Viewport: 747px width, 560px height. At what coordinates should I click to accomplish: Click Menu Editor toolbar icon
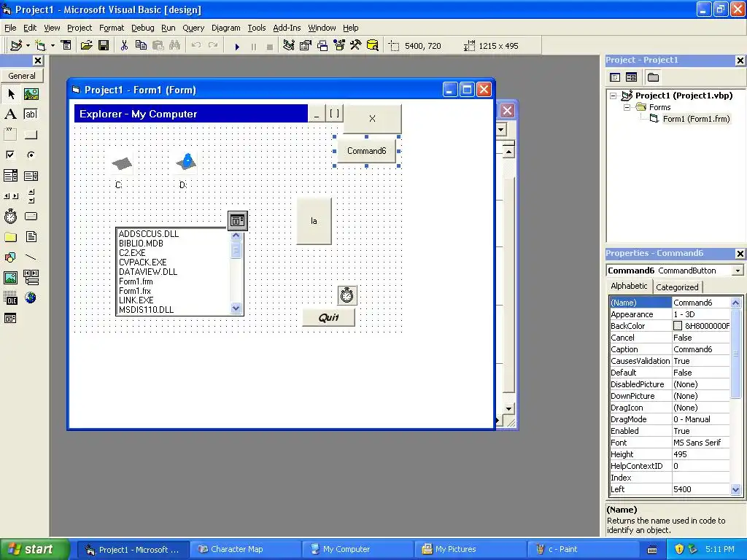tap(66, 46)
